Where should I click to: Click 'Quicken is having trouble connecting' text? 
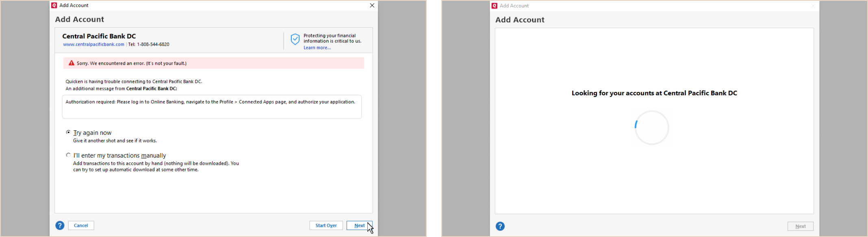134,81
